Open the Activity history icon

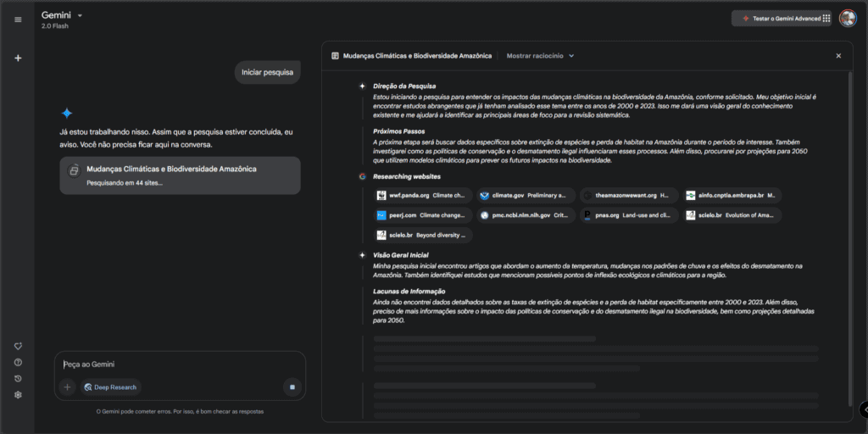click(x=18, y=378)
